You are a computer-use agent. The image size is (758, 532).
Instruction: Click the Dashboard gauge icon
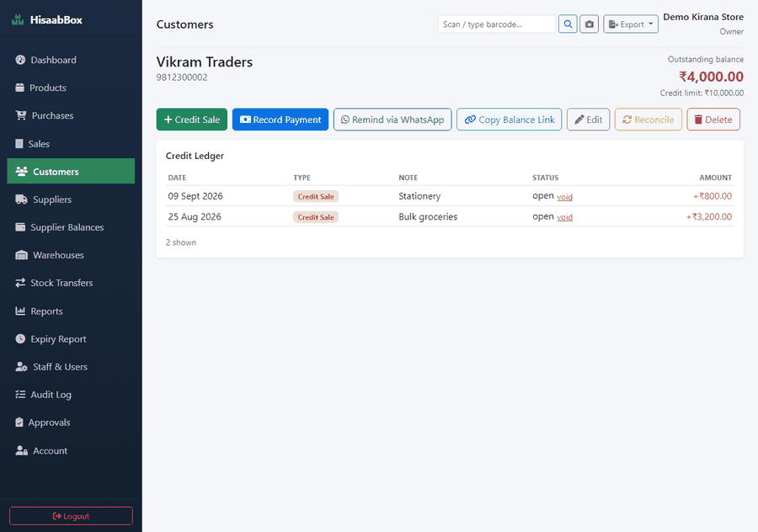click(x=20, y=60)
